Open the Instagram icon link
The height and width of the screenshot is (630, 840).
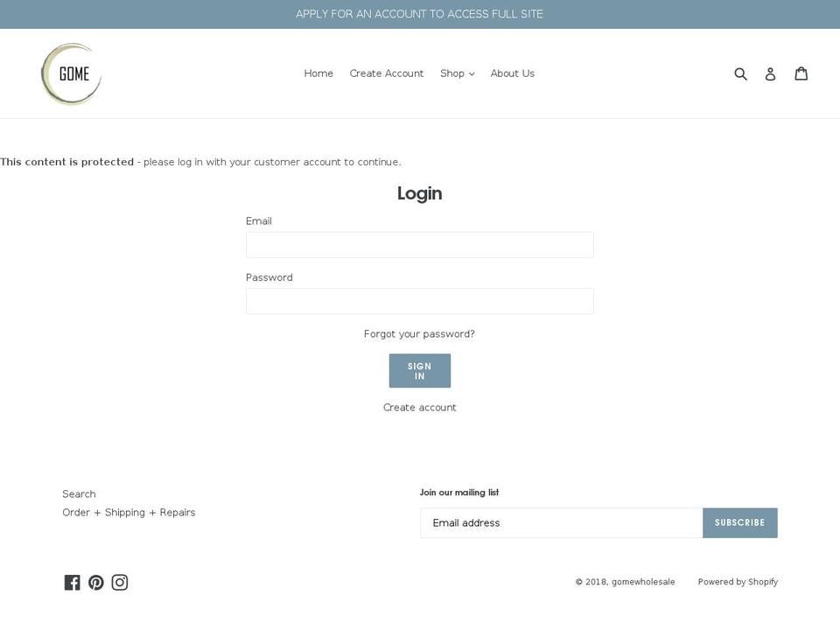click(120, 583)
